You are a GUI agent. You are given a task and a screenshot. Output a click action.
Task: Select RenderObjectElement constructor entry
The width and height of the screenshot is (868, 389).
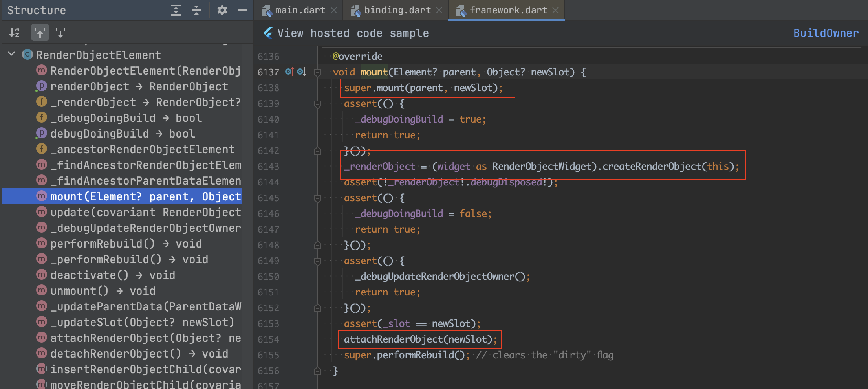pos(139,71)
